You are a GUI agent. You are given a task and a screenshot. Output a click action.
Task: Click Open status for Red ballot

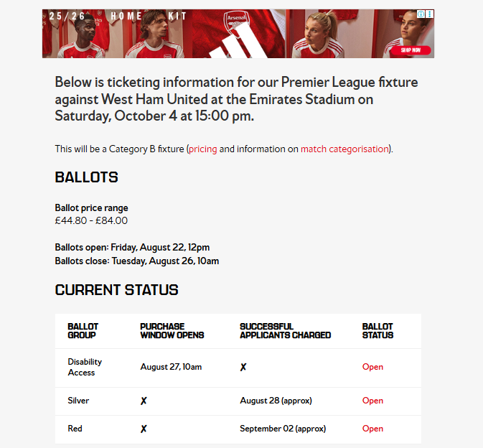(x=372, y=429)
